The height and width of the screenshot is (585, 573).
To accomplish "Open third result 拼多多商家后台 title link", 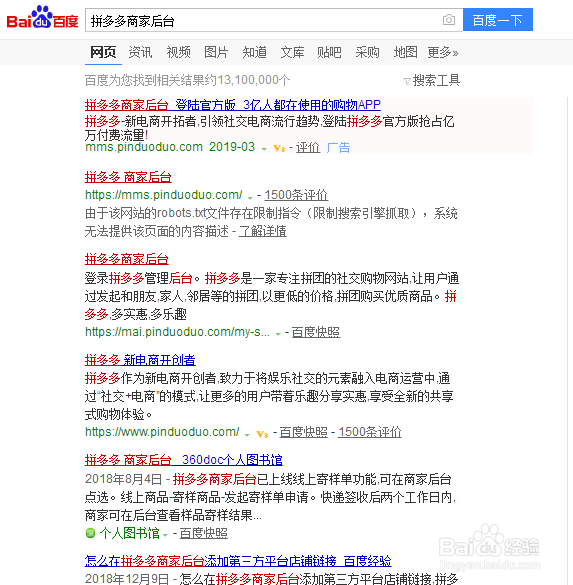I will pyautogui.click(x=126, y=259).
